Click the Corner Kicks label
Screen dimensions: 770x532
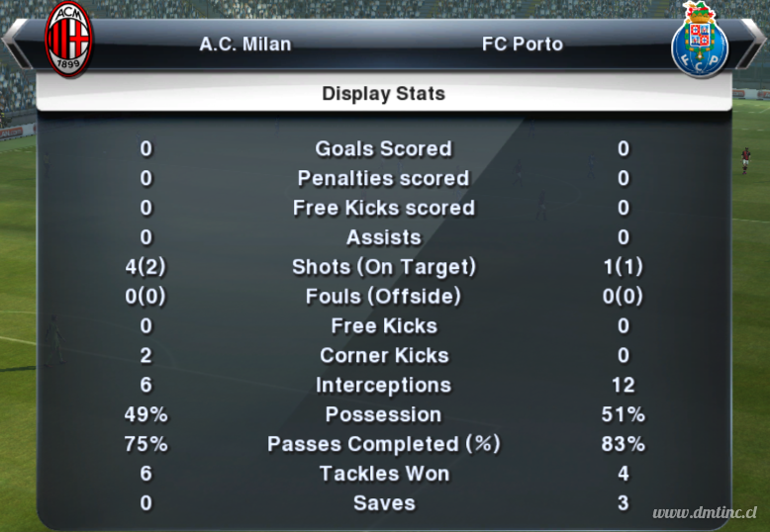(x=385, y=355)
